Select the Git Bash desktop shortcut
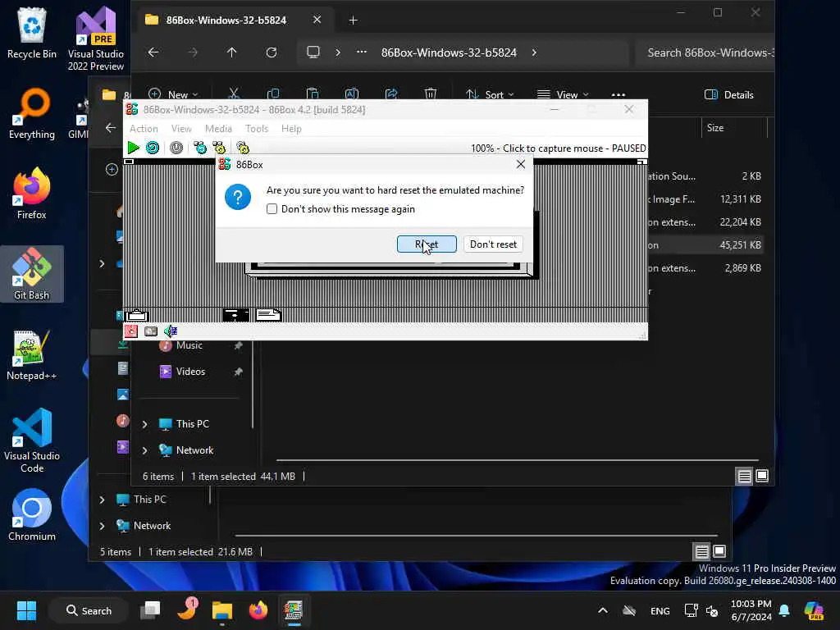The width and height of the screenshot is (840, 630). [32, 274]
